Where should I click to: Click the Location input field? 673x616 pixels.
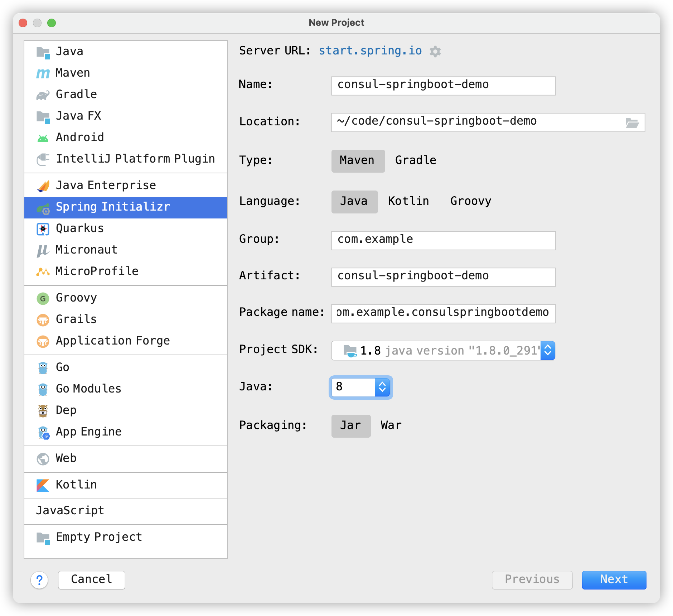[x=488, y=122]
